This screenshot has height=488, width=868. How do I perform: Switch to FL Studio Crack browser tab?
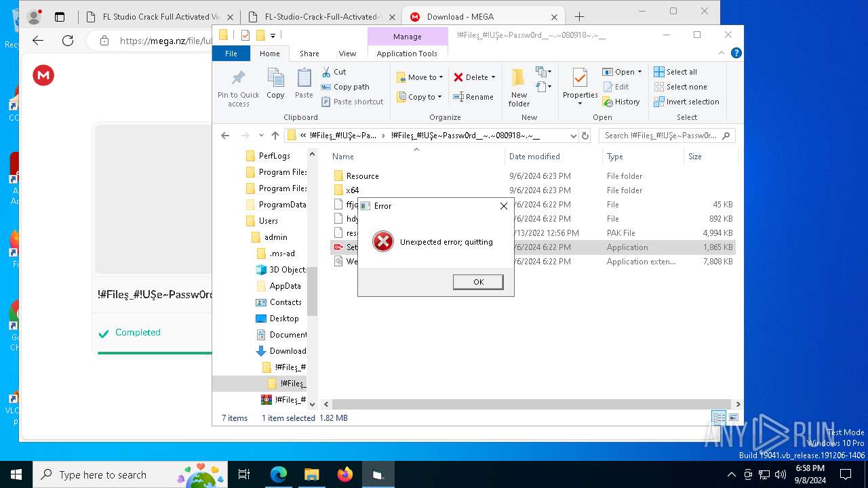tap(160, 17)
